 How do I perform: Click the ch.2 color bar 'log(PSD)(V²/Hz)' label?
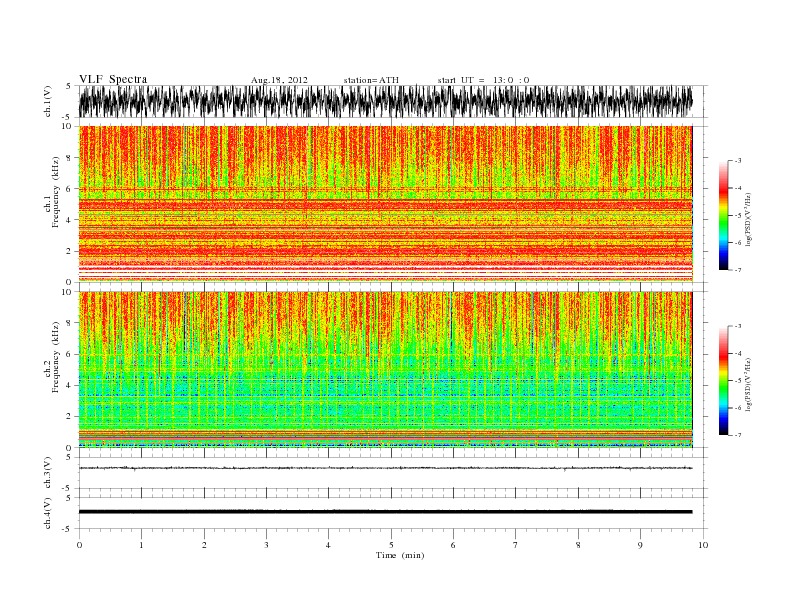click(749, 384)
